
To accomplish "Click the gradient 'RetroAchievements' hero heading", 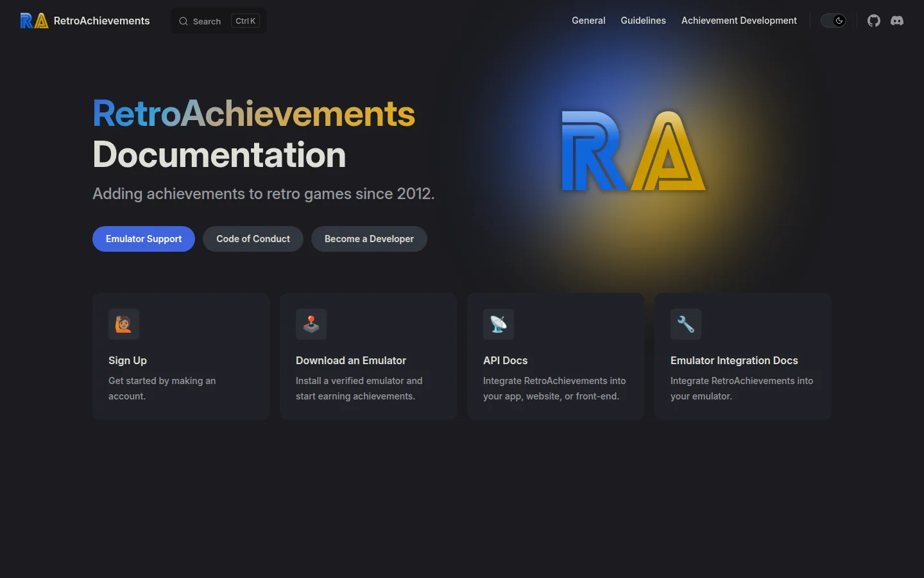I will [254, 114].
